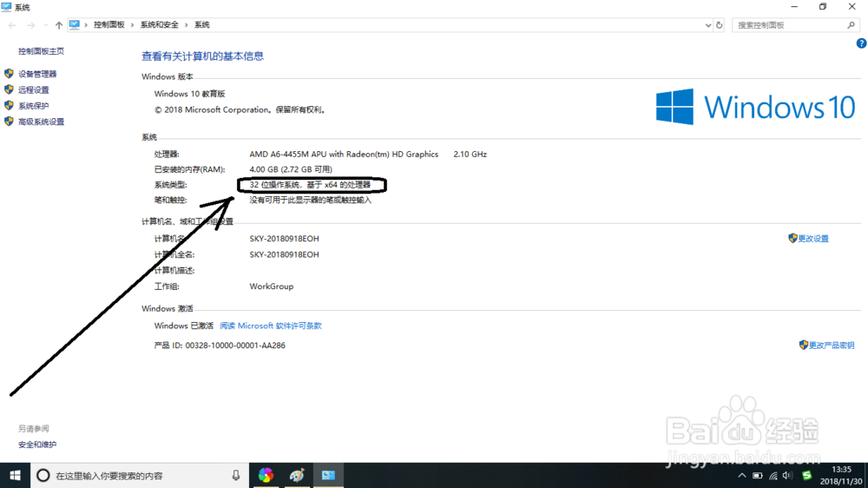This screenshot has width=868, height=488.
Task: Click the Change settings link
Action: pyautogui.click(x=813, y=239)
